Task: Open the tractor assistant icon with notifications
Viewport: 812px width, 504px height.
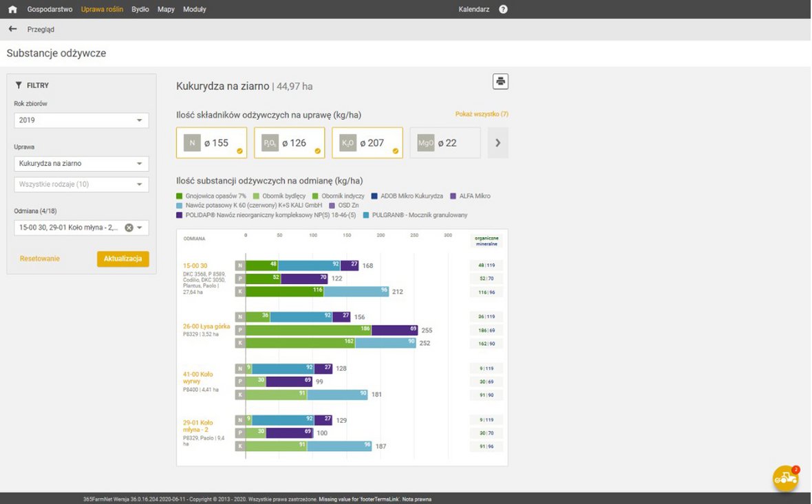Action: [x=786, y=478]
